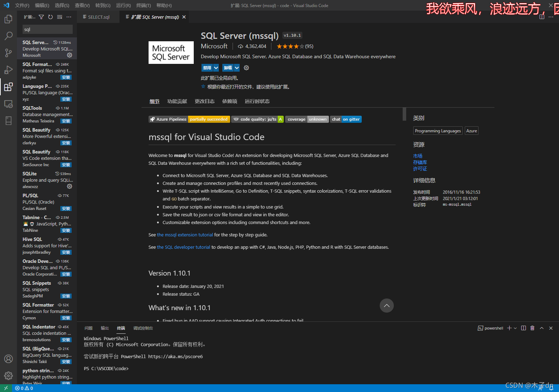Switch to 输出 panel tab
This screenshot has width=559, height=392.
click(x=105, y=328)
